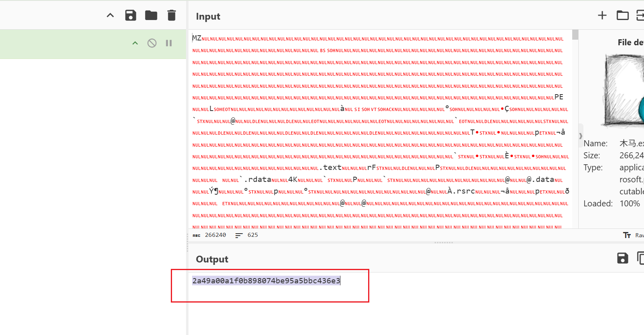This screenshot has height=335, width=644.
Task: Save the current recipe
Action: pos(131,16)
